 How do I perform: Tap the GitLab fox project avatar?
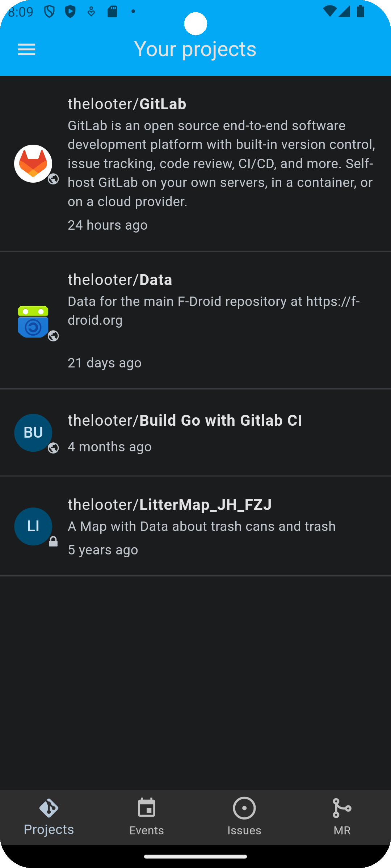click(33, 163)
